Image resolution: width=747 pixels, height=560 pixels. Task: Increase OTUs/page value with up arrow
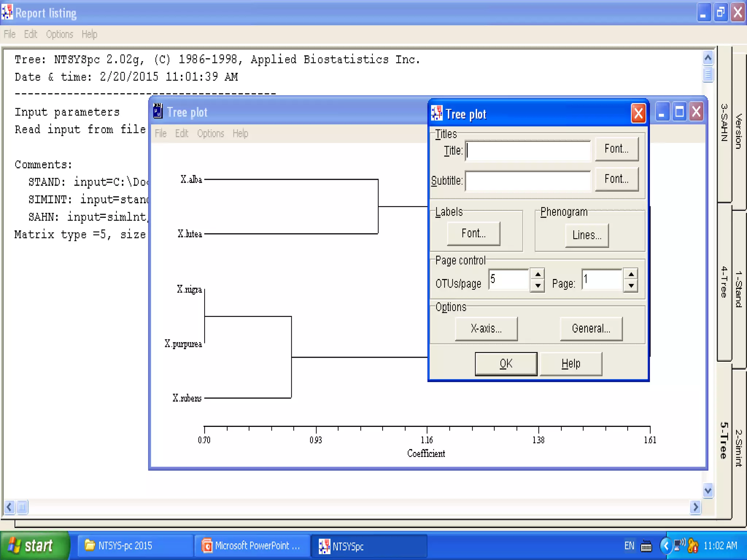click(x=538, y=274)
